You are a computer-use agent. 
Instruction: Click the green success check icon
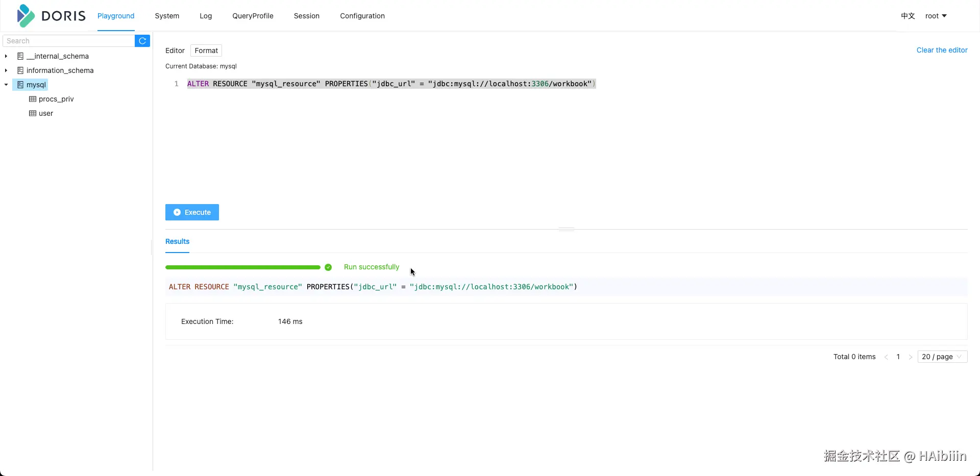point(328,267)
